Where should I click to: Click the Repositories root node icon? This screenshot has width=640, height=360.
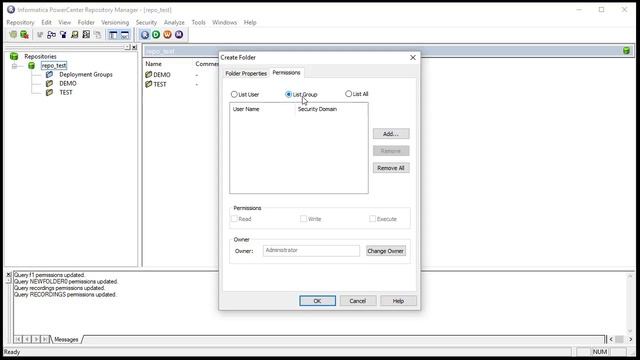click(14, 56)
